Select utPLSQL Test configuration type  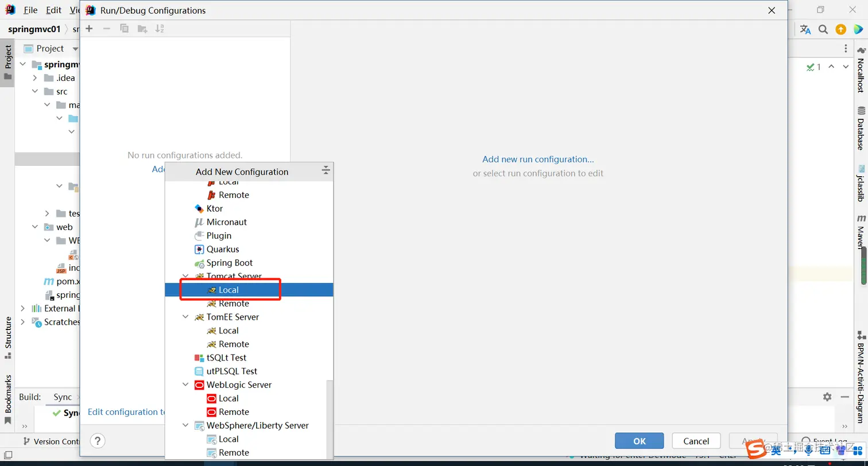(249, 371)
